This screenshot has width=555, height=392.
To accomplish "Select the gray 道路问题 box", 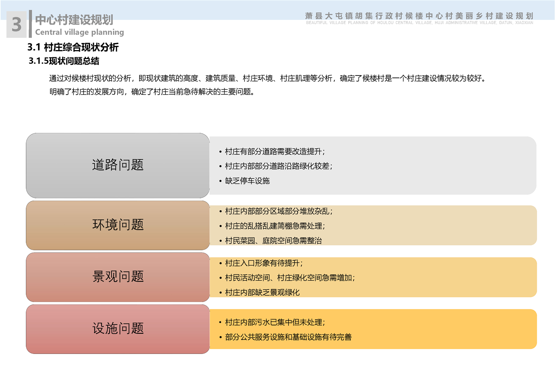I will pyautogui.click(x=118, y=165).
